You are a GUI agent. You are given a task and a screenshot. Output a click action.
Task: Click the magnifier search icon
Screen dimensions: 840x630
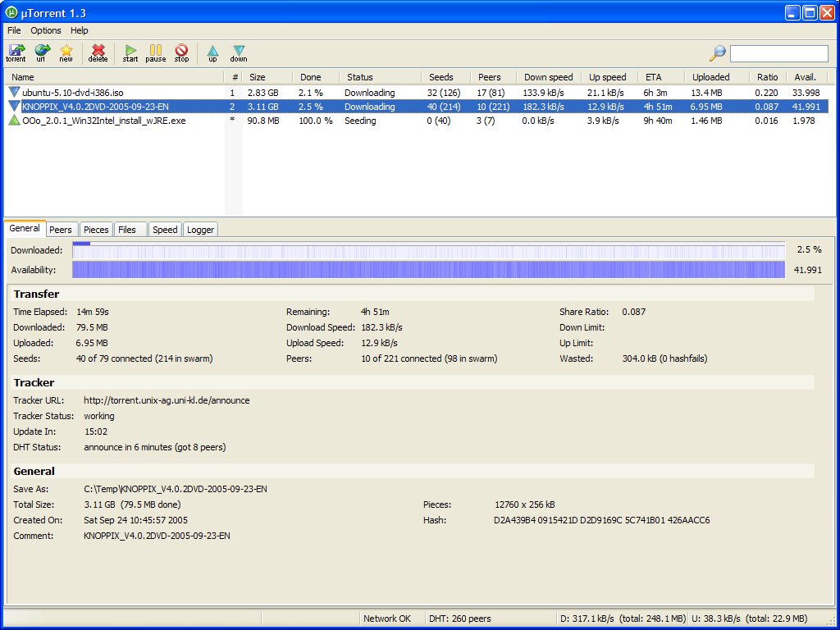pos(717,53)
